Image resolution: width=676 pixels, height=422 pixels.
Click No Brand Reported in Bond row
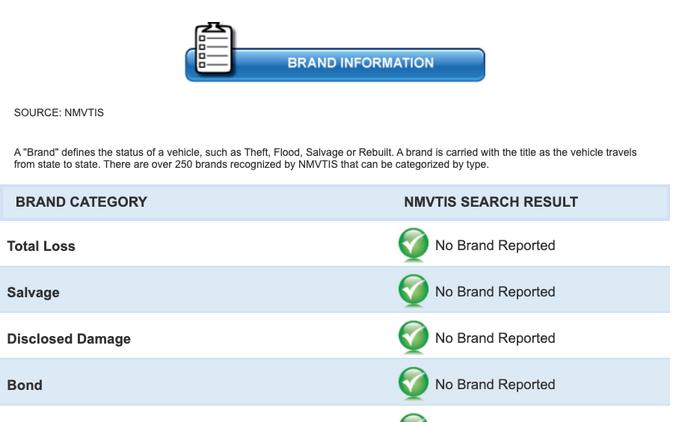(495, 384)
